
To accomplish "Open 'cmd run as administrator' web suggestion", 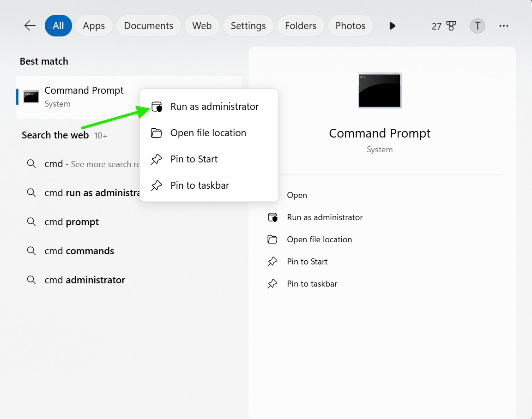I will click(x=83, y=193).
